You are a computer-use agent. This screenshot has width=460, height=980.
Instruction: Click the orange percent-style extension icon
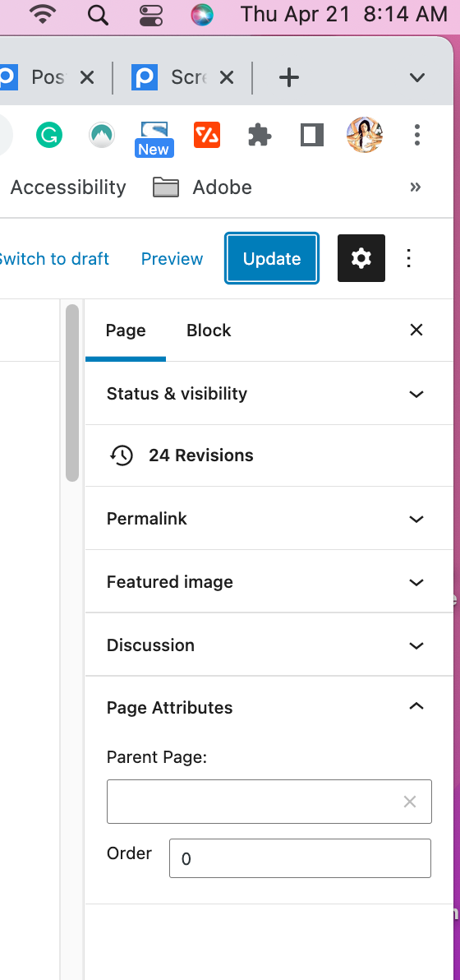pos(207,134)
